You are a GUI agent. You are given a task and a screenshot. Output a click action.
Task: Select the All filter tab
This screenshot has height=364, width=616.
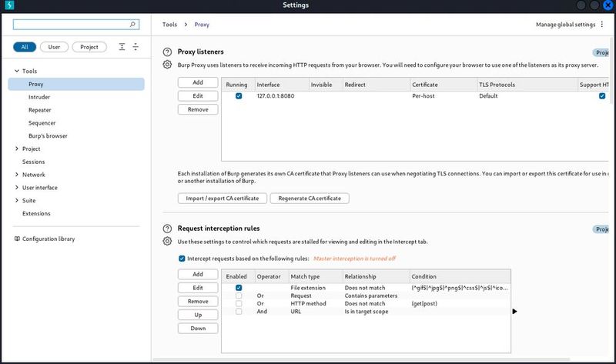pos(25,47)
